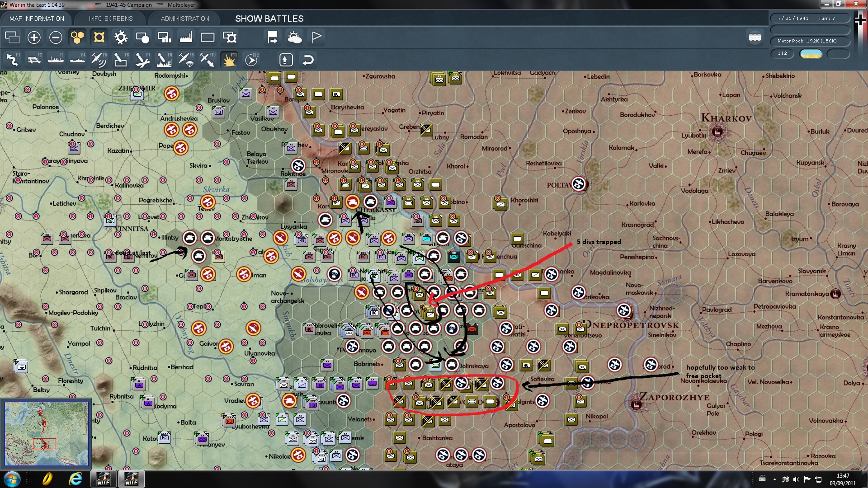The height and width of the screenshot is (488, 868).
Task: Click the date and turn display
Action: [x=810, y=18]
